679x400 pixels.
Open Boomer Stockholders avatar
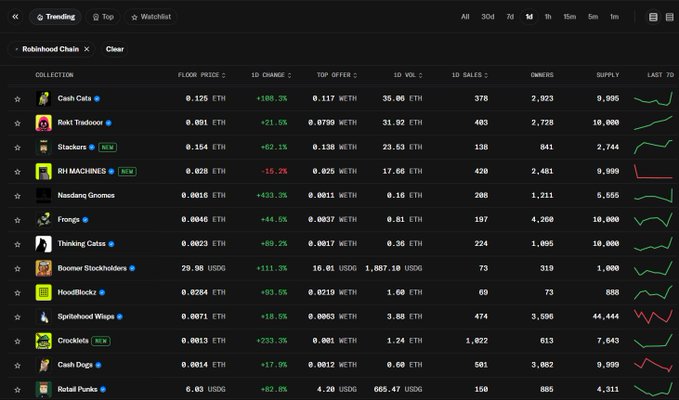(x=43, y=268)
